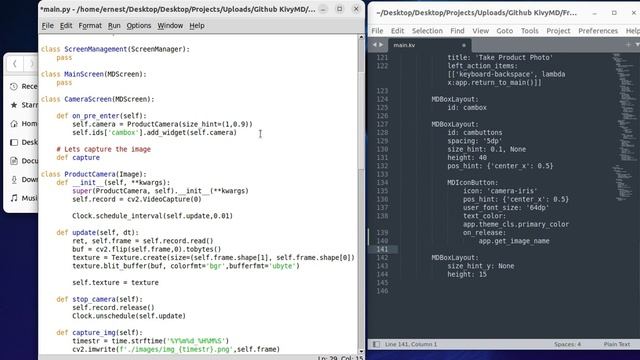Click IDLE scrollbar down arrow
The width and height of the screenshot is (640, 360).
[x=361, y=351]
